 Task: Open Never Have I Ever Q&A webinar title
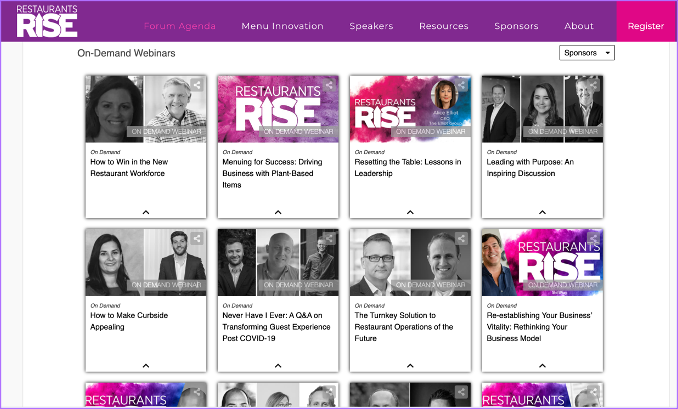pos(276,326)
